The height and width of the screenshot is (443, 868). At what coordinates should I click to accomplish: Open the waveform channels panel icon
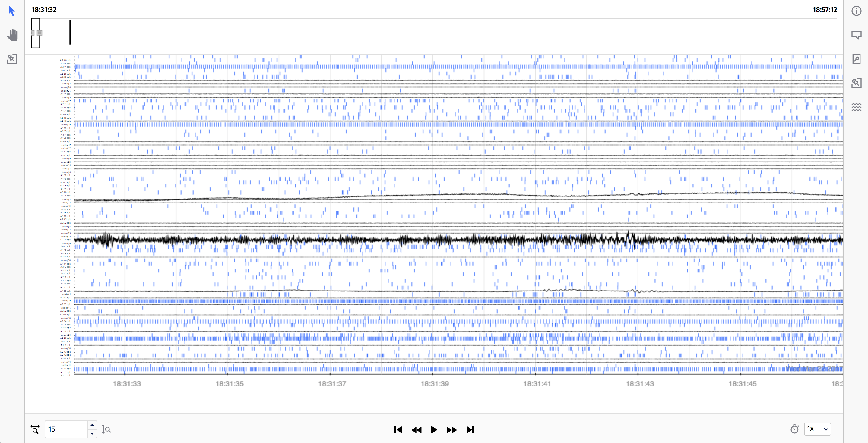coord(856,107)
